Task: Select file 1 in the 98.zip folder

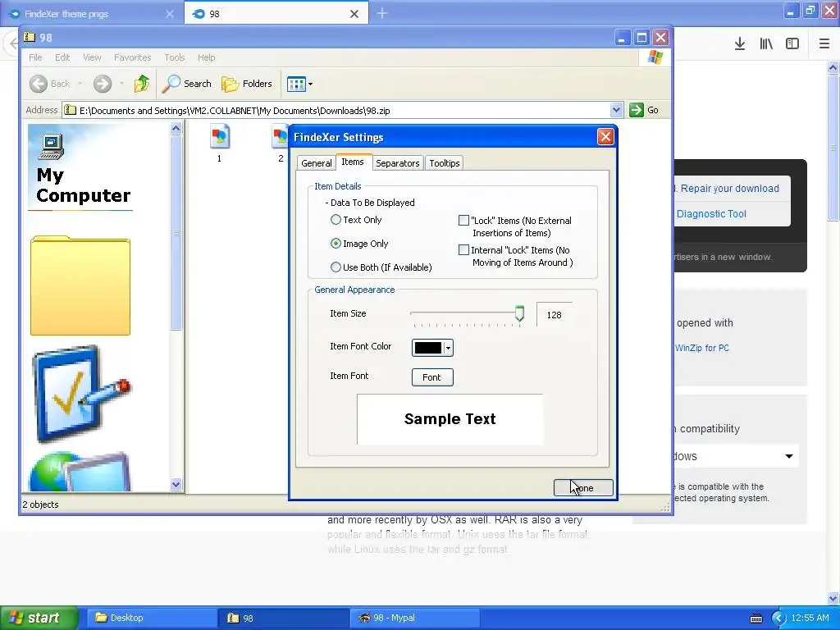Action: (220, 144)
